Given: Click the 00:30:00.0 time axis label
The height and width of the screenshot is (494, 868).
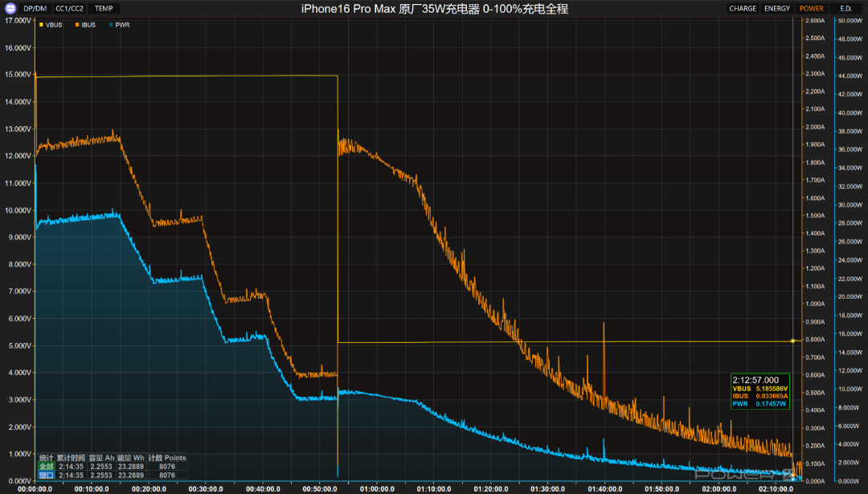Looking at the screenshot, I should pos(206,489).
